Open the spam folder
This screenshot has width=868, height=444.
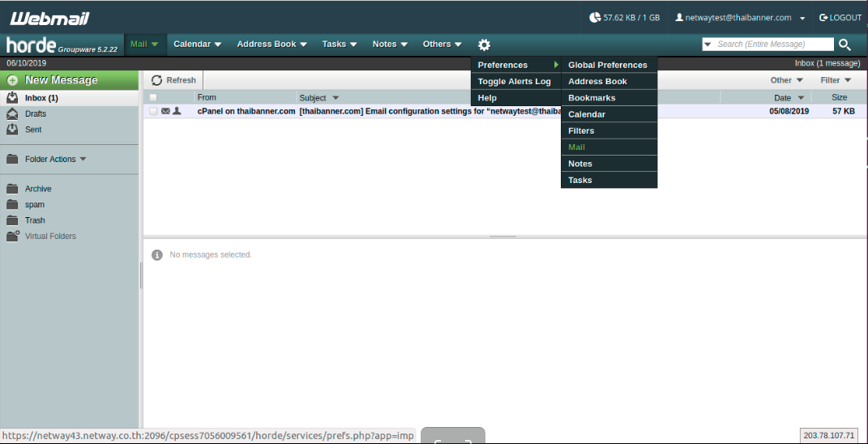click(x=35, y=205)
